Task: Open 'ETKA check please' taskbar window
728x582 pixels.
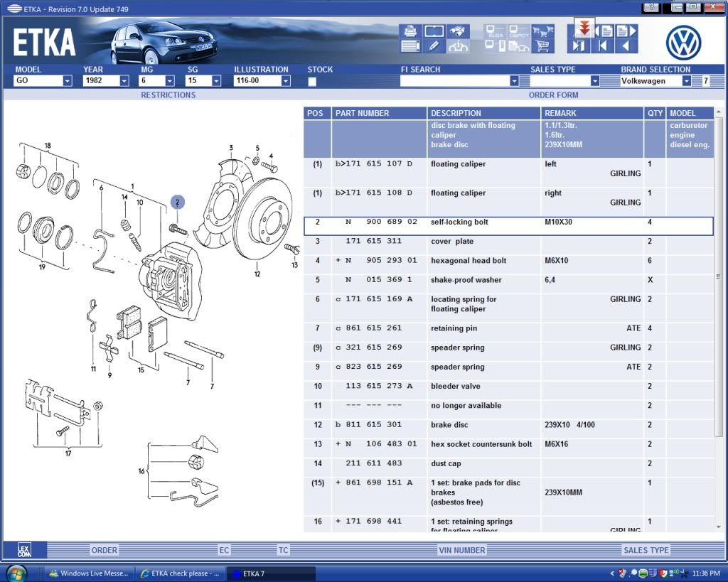Action: coord(180,573)
